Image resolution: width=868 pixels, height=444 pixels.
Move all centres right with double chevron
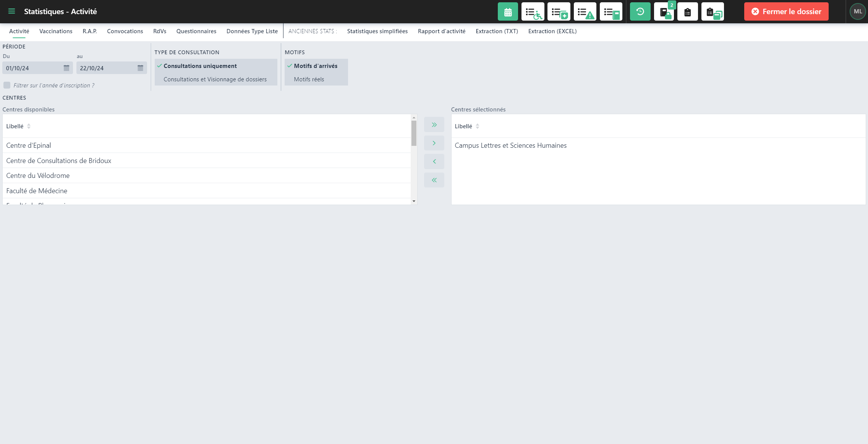coord(434,125)
